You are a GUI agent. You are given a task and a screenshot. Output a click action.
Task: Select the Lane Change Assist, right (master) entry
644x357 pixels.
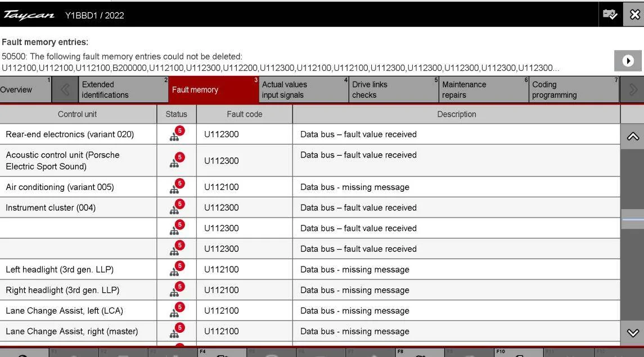(72, 331)
